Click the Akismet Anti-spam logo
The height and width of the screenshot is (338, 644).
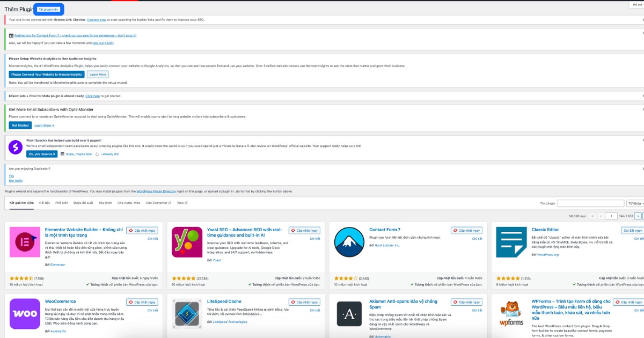(x=349, y=314)
